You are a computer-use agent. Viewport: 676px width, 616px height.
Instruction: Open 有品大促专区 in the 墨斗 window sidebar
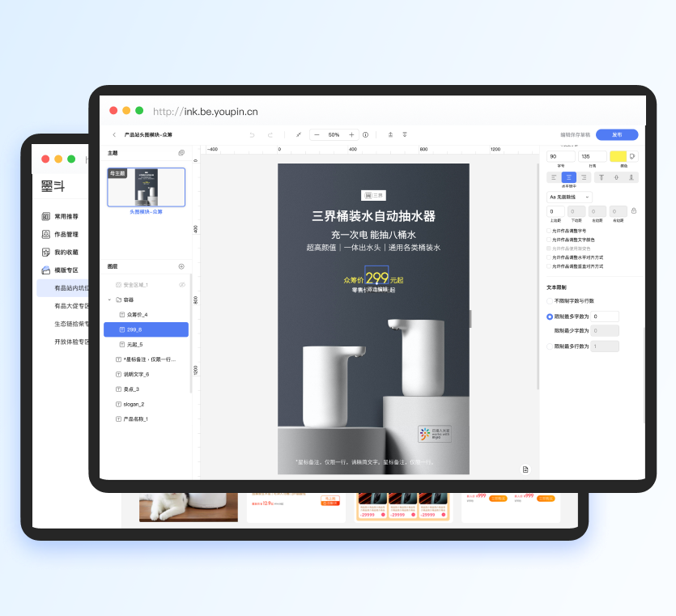click(x=71, y=306)
